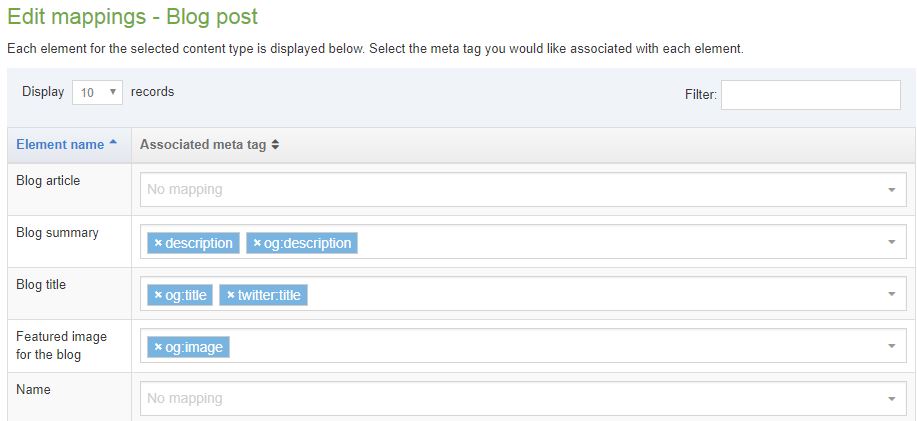
Task: Expand the Blog title mapping dropdown arrow
Action: (891, 294)
